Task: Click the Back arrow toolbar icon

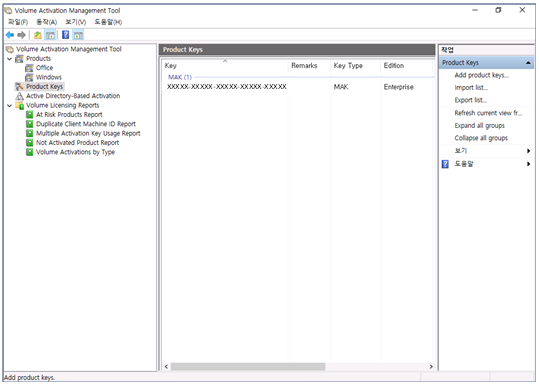Action: coord(10,35)
